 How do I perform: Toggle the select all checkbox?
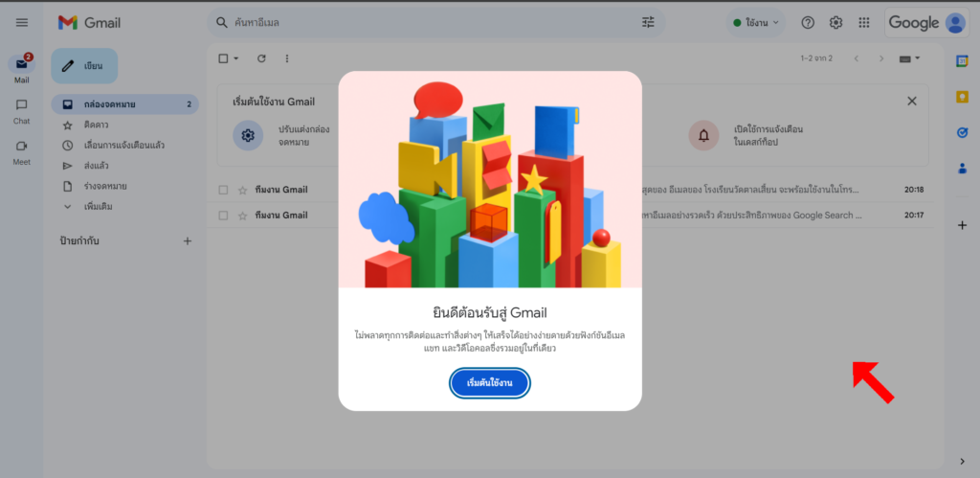[223, 58]
